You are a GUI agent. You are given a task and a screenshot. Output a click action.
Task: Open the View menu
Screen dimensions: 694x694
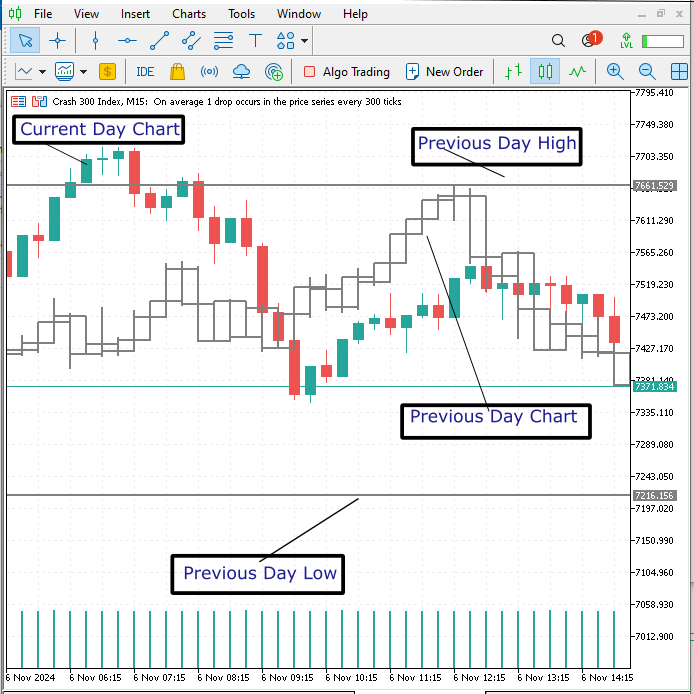click(86, 14)
